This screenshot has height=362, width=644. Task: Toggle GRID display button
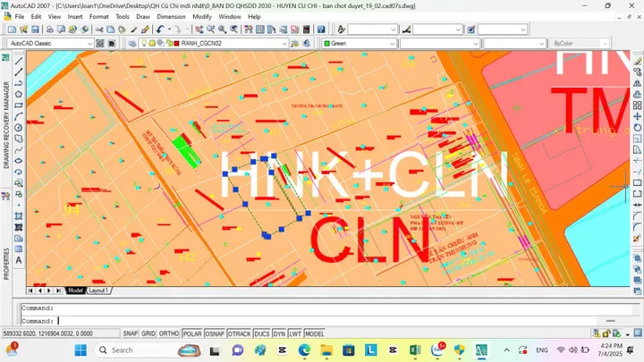point(148,333)
